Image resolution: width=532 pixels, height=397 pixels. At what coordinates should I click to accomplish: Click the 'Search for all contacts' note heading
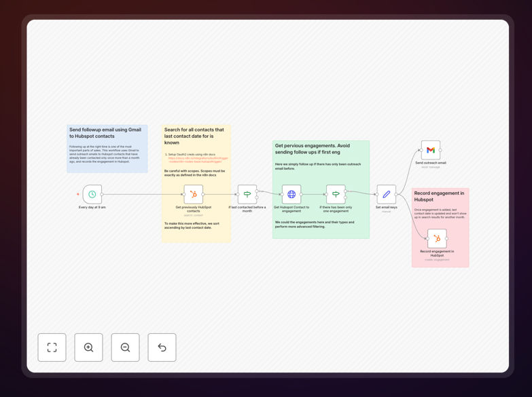(194, 136)
